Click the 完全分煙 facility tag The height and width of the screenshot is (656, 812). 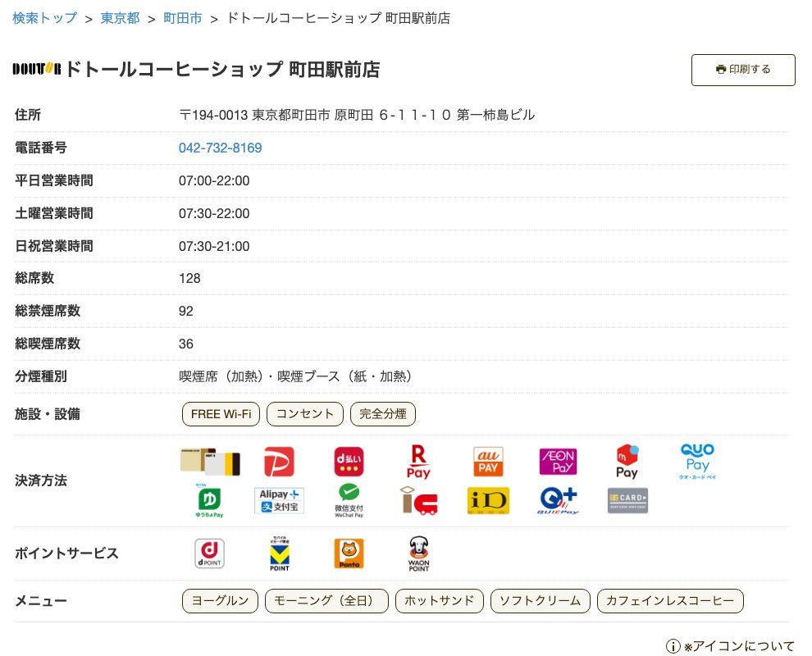[383, 414]
